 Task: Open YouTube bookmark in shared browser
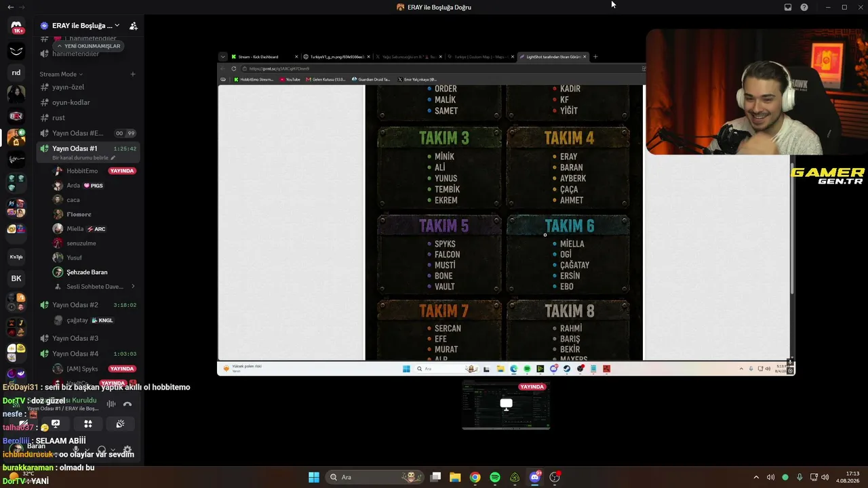click(290, 79)
